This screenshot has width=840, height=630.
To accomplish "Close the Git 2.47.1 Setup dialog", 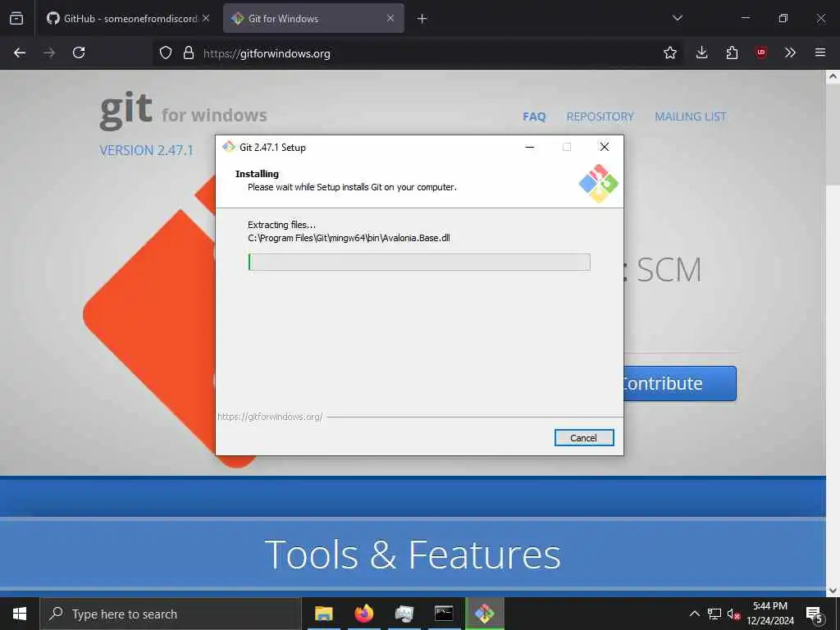I will click(x=605, y=148).
